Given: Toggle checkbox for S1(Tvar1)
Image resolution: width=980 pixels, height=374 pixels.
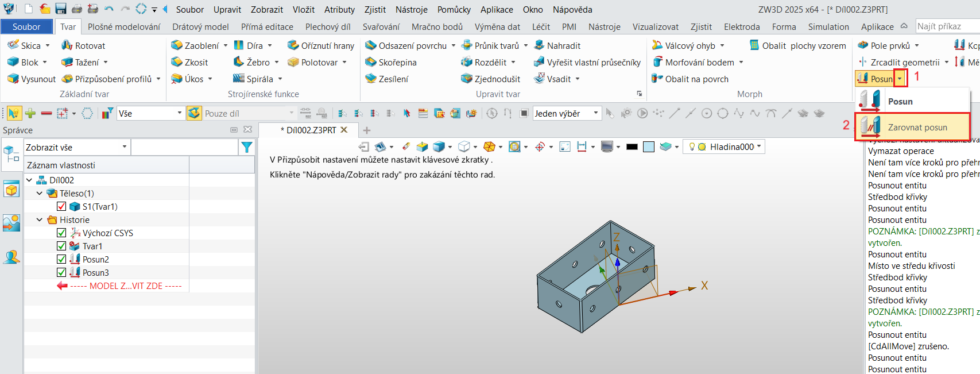Looking at the screenshot, I should pyautogui.click(x=61, y=206).
